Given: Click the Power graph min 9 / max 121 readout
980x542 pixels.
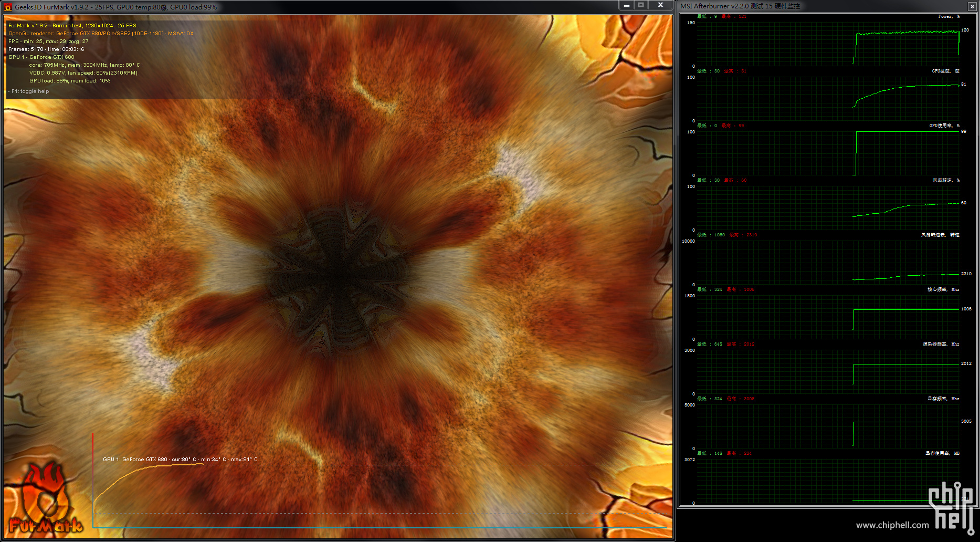Looking at the screenshot, I should pyautogui.click(x=721, y=16).
